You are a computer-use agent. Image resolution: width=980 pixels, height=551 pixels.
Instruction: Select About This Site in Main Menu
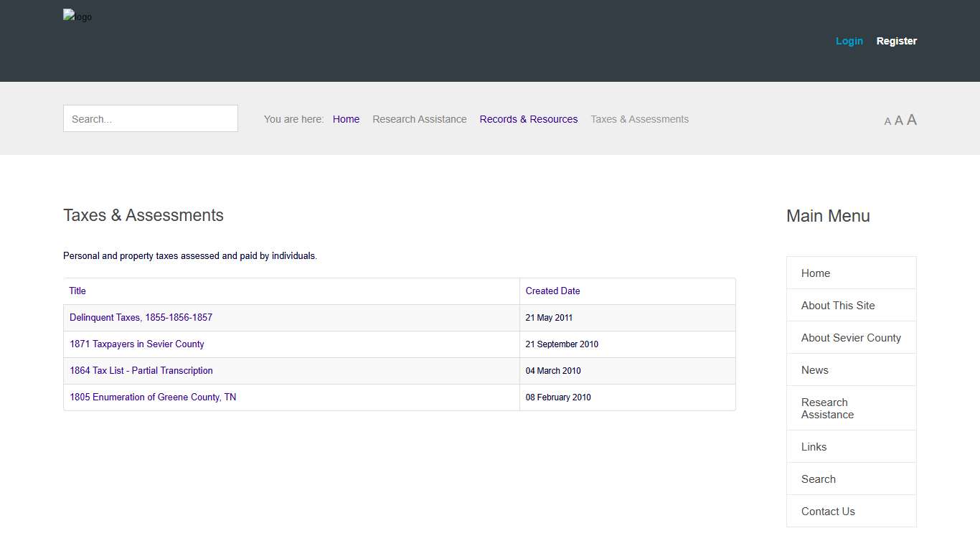[x=837, y=306]
